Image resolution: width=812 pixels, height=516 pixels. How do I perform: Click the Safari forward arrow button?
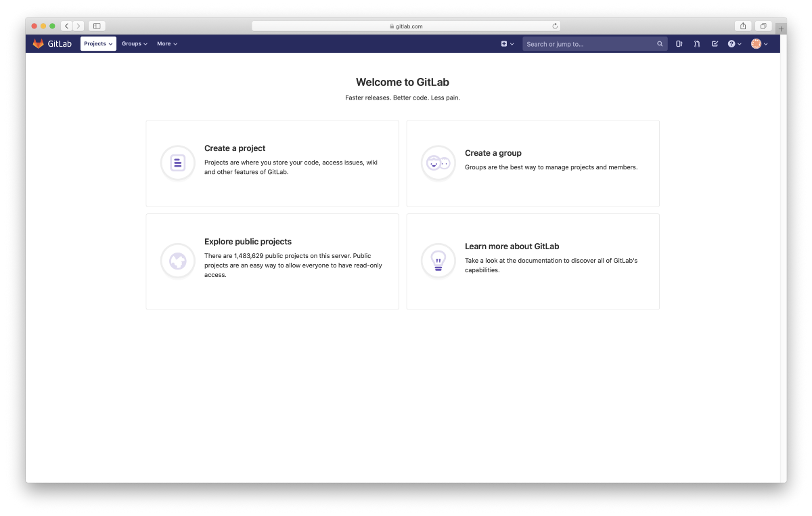click(x=78, y=26)
